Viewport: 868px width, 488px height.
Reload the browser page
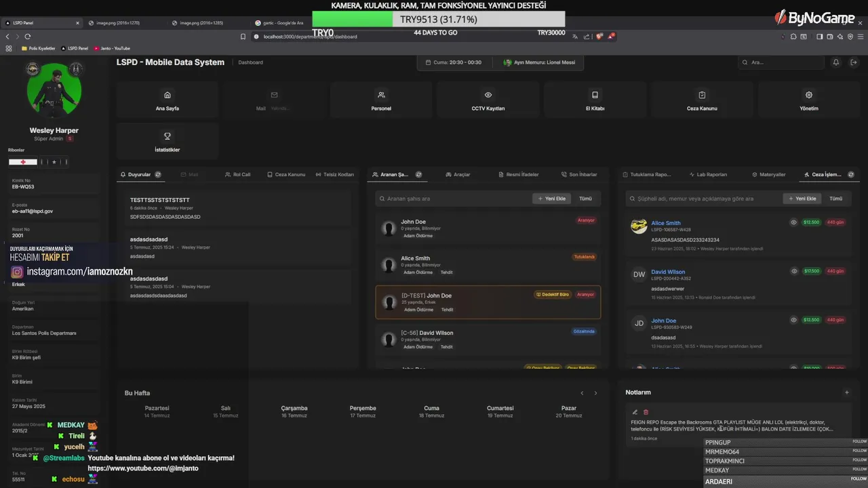point(28,37)
